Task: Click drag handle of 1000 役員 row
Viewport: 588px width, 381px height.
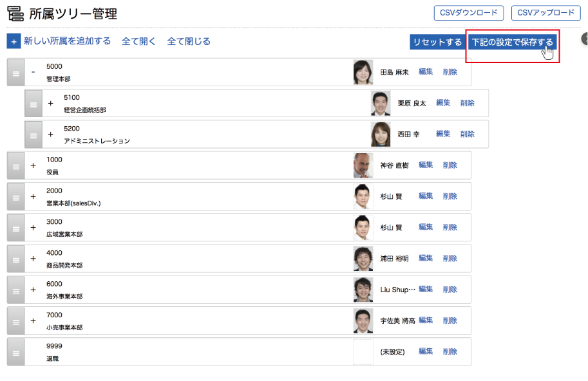Action: (15, 165)
